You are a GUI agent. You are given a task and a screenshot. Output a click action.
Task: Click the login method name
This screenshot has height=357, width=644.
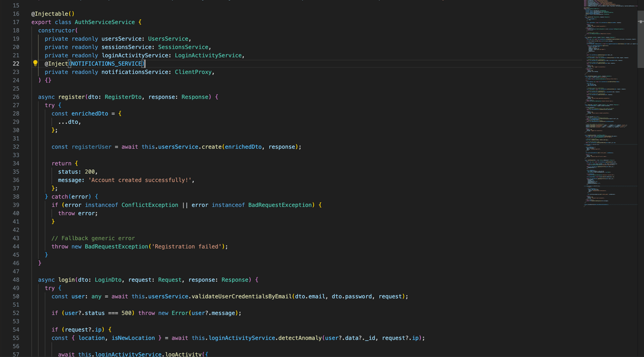tap(67, 280)
